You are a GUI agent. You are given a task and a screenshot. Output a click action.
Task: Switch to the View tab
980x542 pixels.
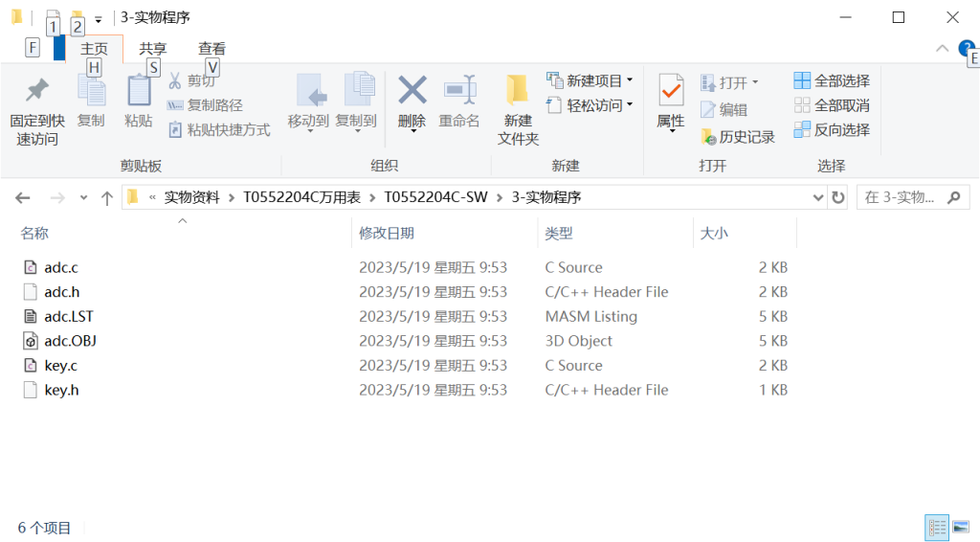pyautogui.click(x=212, y=48)
